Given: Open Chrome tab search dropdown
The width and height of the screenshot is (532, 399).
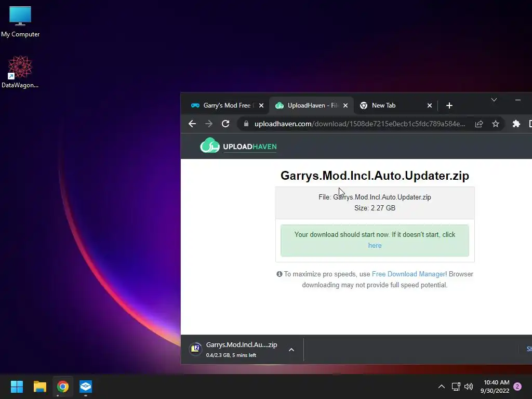Looking at the screenshot, I should 494,100.
